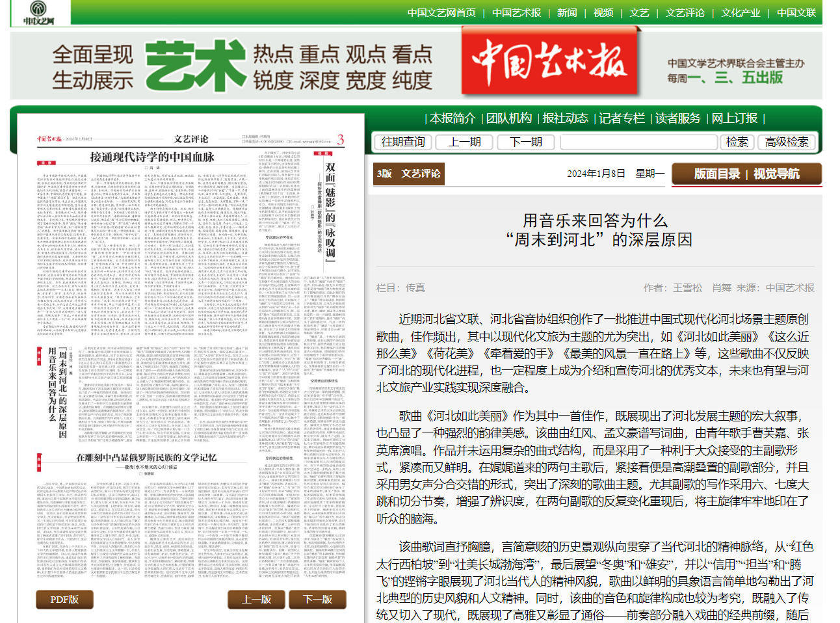Download the page via PDF版 button

64,600
